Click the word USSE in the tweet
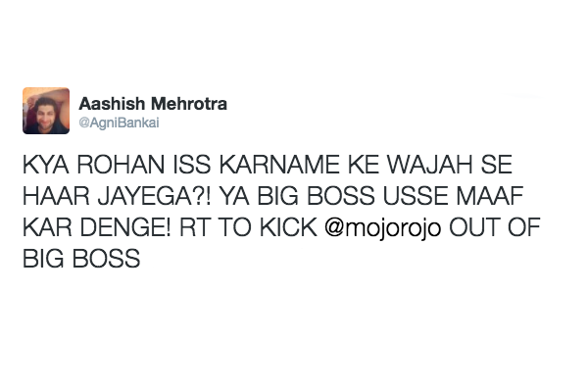Image resolution: width=588 pixels, height=392 pixels. 416,196
